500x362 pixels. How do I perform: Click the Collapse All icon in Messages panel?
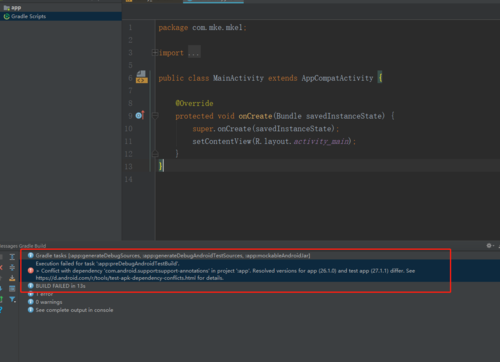tap(12, 267)
